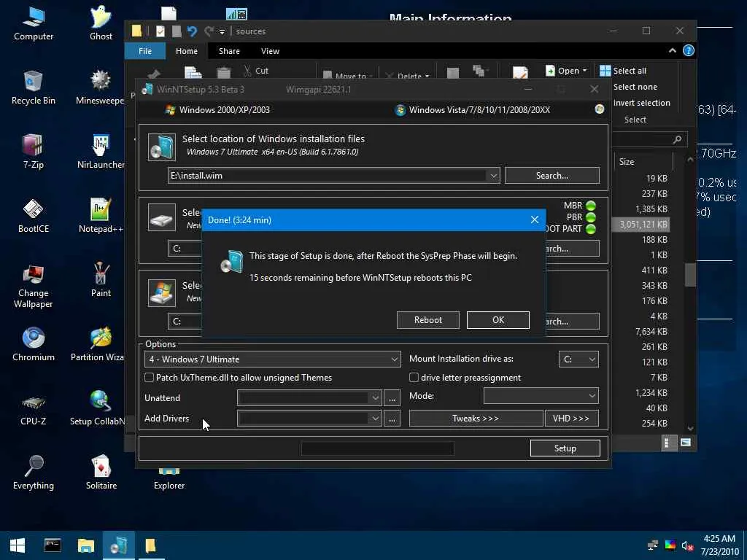Screen dimensions: 747x560
Task: Open the VHD >>> options
Action: point(571,418)
